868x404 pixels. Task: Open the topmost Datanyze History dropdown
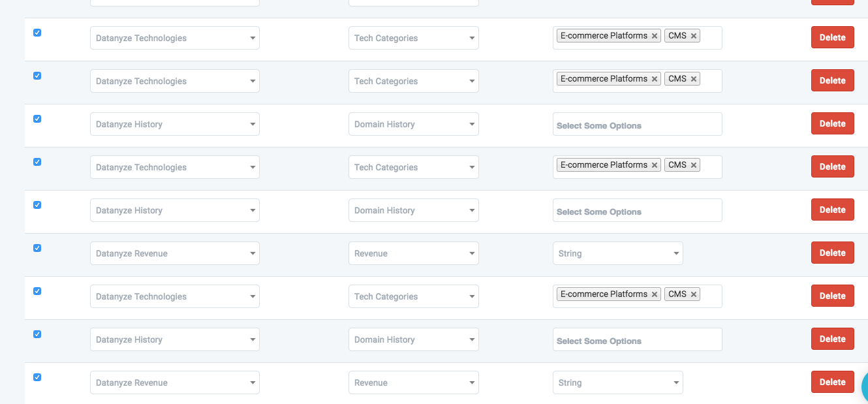[x=174, y=124]
